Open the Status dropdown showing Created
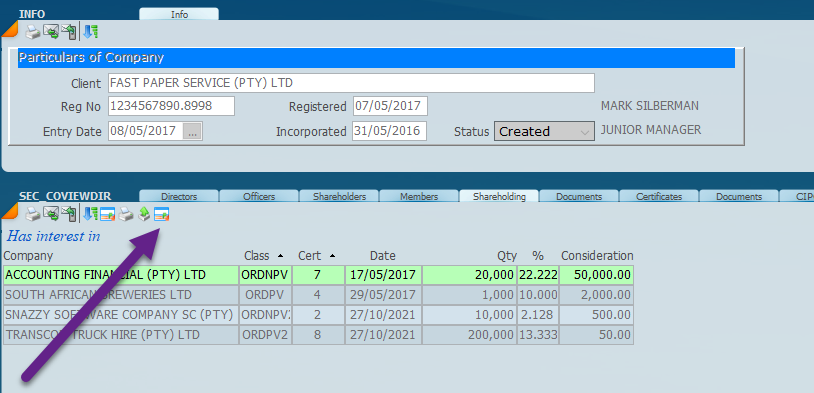 coord(544,131)
